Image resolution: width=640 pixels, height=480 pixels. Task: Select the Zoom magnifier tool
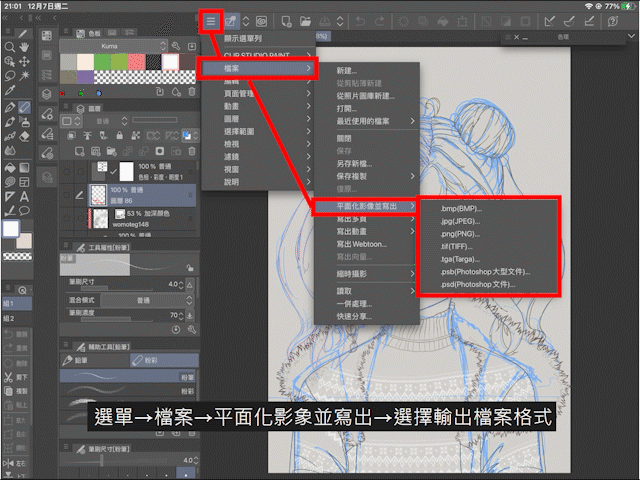[9, 47]
